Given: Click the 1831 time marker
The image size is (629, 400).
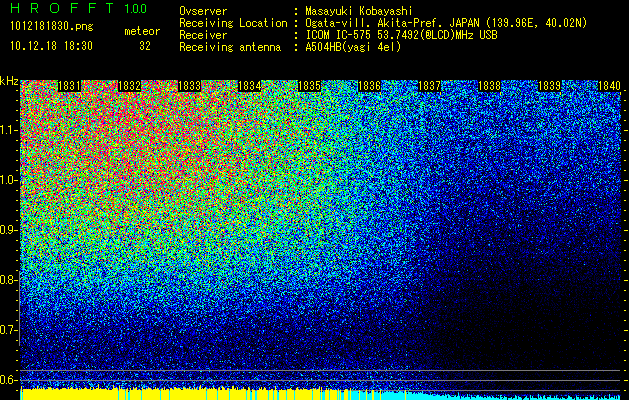Looking at the screenshot, I should pos(69,86).
